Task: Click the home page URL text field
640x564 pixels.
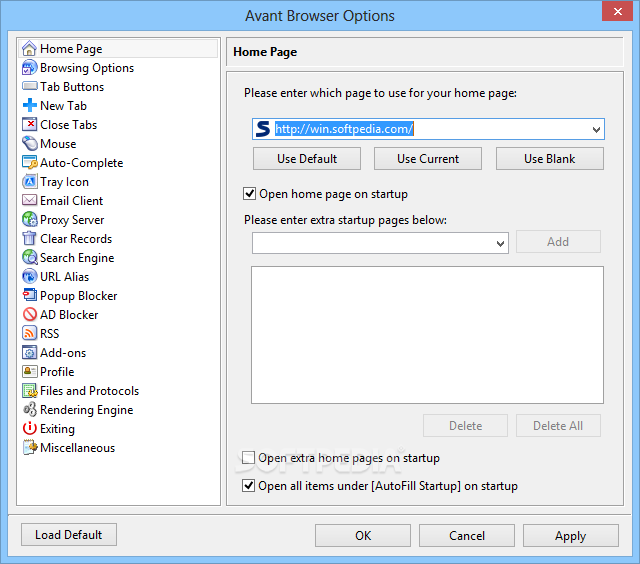Action: (x=428, y=129)
